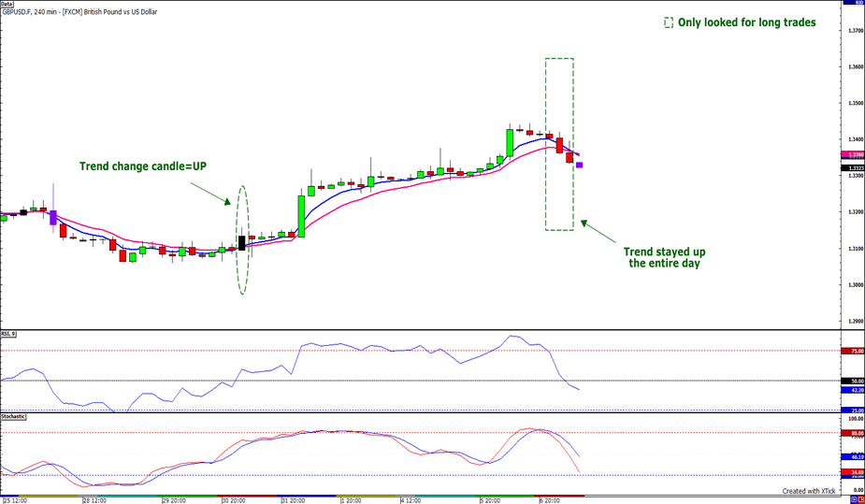Click the pink 1.3360 price marker
The width and height of the screenshot is (865, 504).
point(853,155)
